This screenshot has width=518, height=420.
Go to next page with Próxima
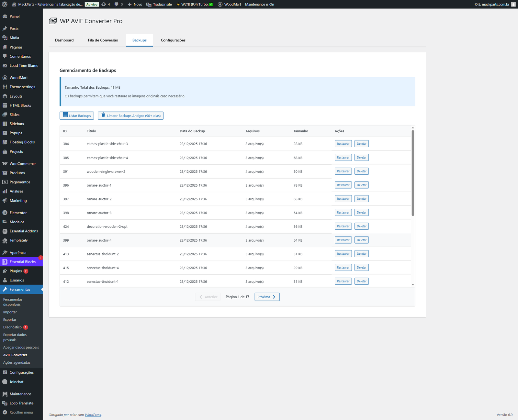coord(267,297)
